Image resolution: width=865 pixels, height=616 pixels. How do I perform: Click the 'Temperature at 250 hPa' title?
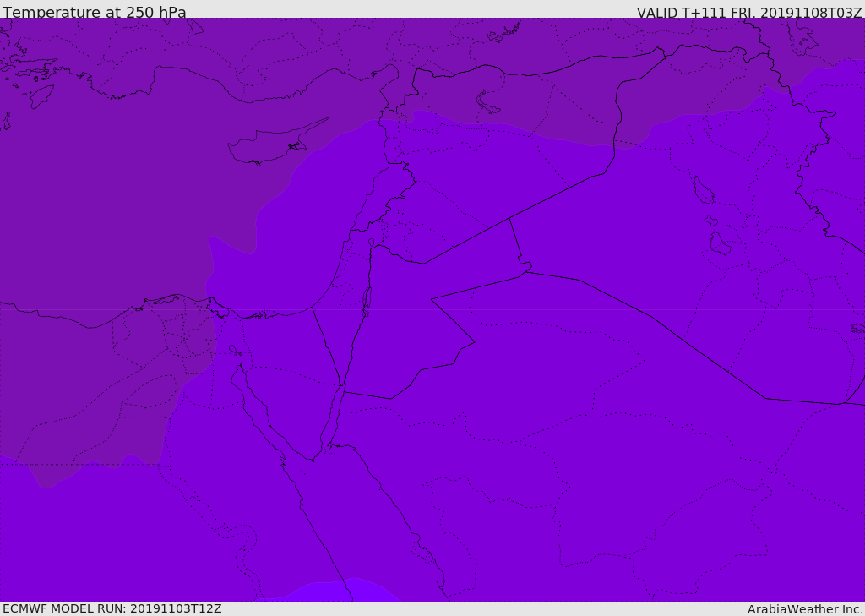[x=95, y=12]
